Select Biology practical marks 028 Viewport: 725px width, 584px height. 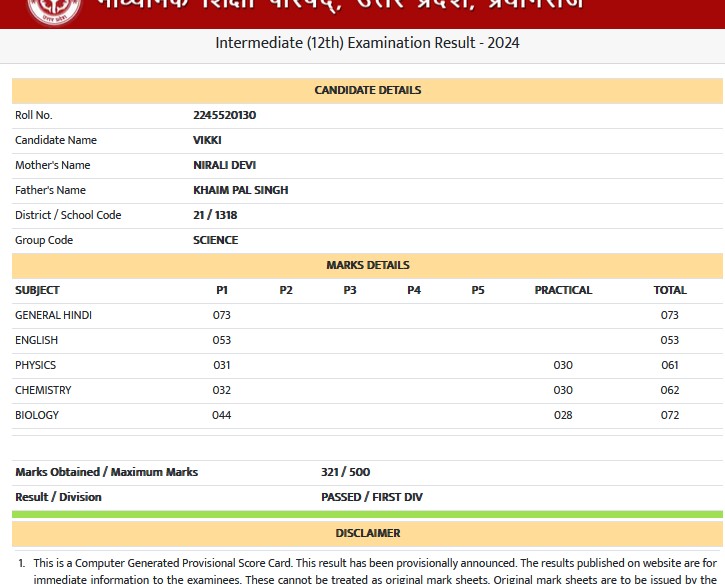563,415
